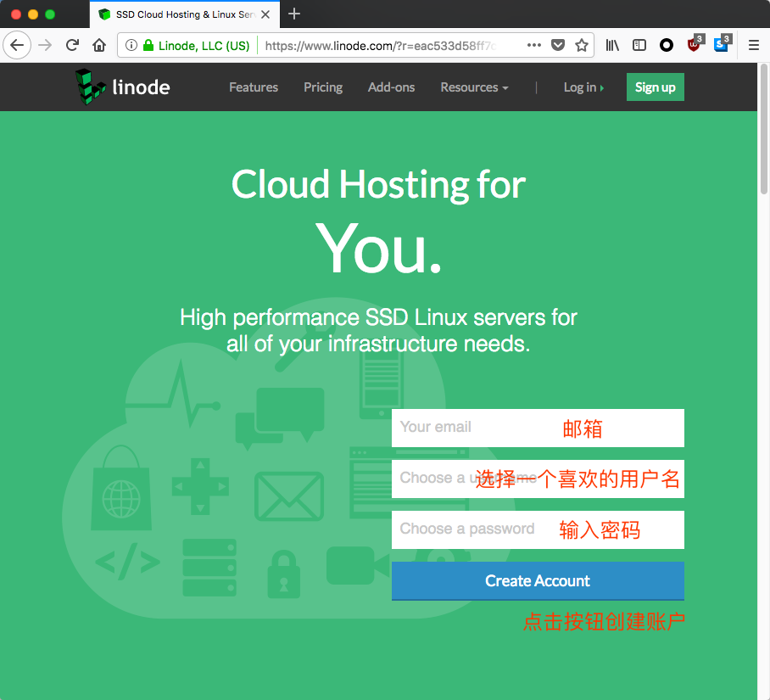Screen dimensions: 770x700
Task: Click the browser forward arrow
Action: [45, 45]
